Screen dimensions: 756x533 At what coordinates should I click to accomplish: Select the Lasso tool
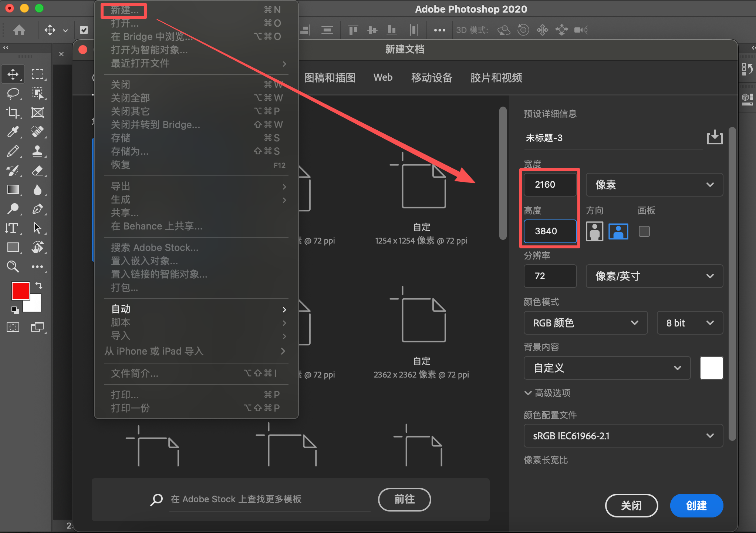click(13, 93)
